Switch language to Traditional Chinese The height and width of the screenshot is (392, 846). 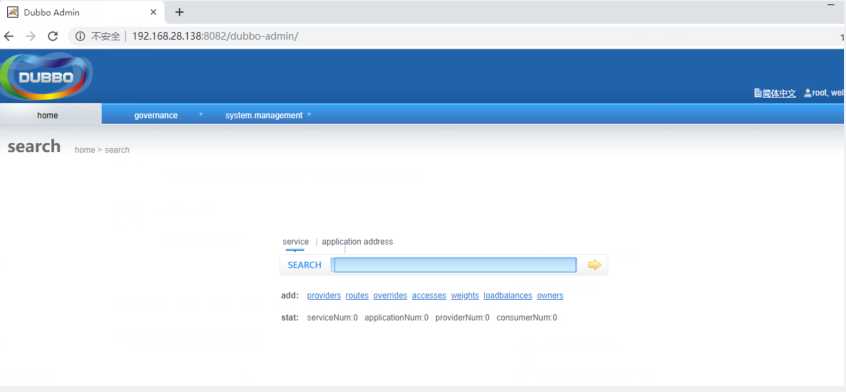pyautogui.click(x=775, y=93)
